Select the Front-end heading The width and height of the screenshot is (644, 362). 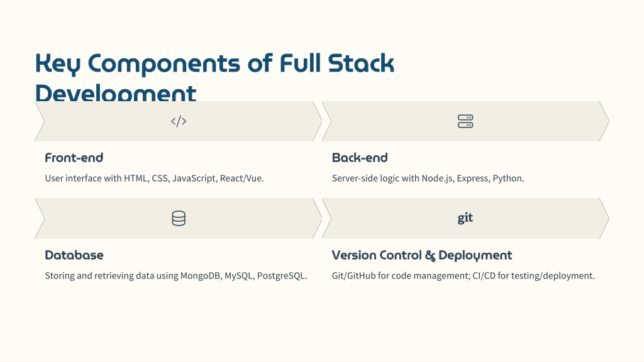click(74, 158)
